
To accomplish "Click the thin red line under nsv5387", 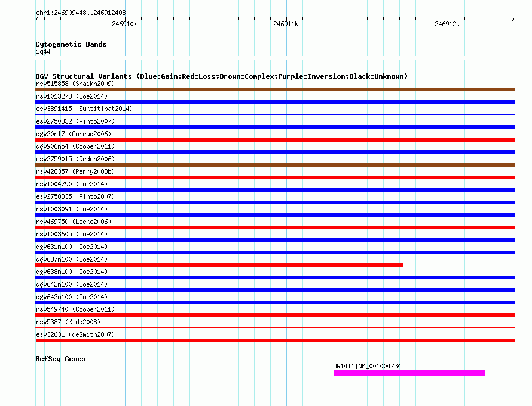I will click(275, 328).
